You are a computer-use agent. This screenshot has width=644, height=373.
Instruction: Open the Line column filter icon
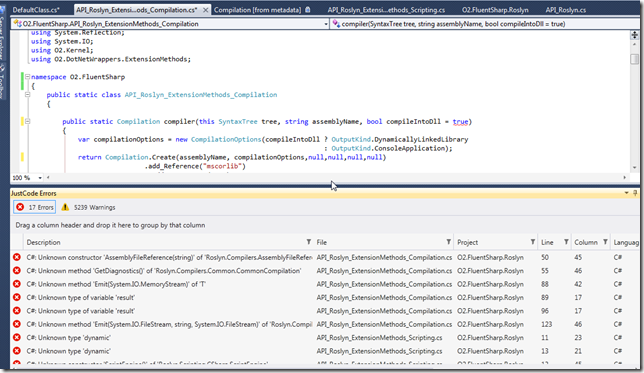566,242
